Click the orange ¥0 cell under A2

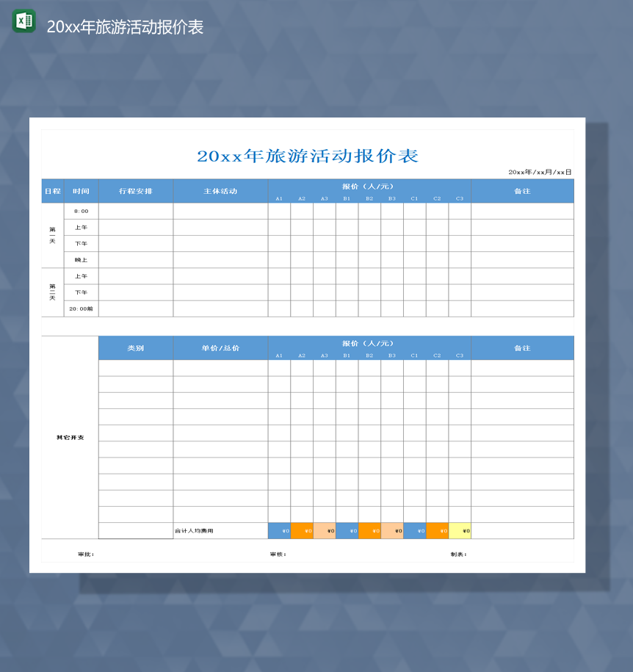coord(301,530)
